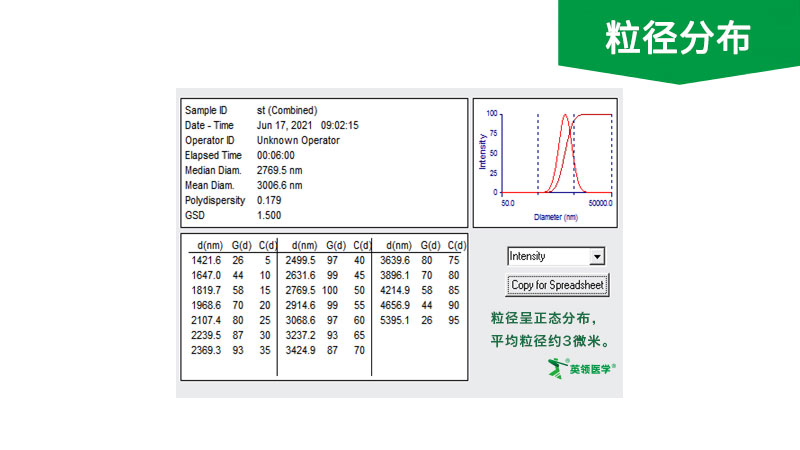Screen dimensions: 800x450
Task: Click the 50000.0 x-axis maximum label
Action: pos(599,202)
